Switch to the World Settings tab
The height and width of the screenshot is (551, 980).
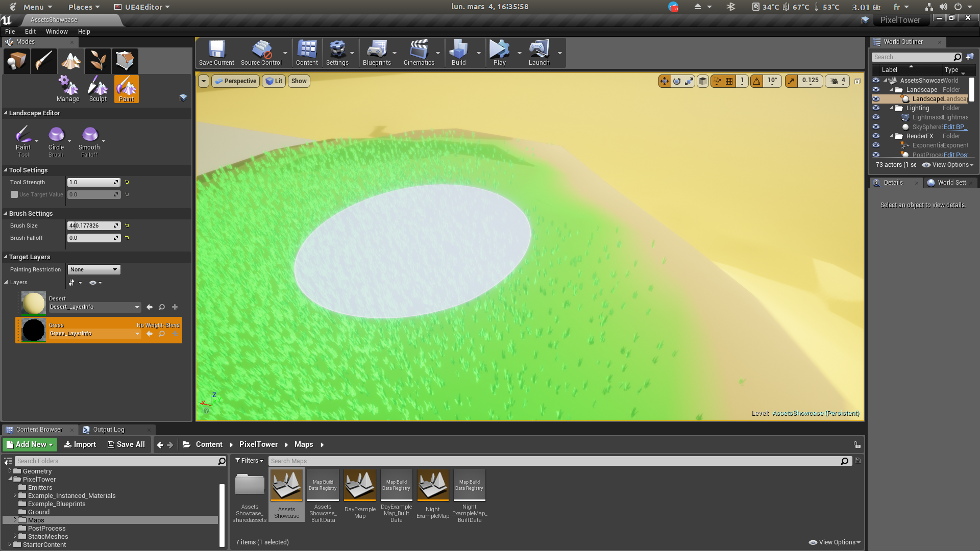coord(951,183)
